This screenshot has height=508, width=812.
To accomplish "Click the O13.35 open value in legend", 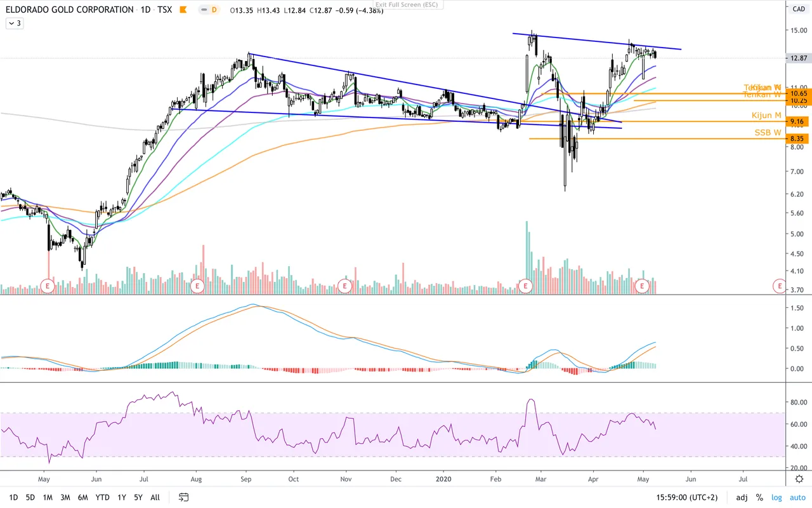I will click(x=242, y=10).
